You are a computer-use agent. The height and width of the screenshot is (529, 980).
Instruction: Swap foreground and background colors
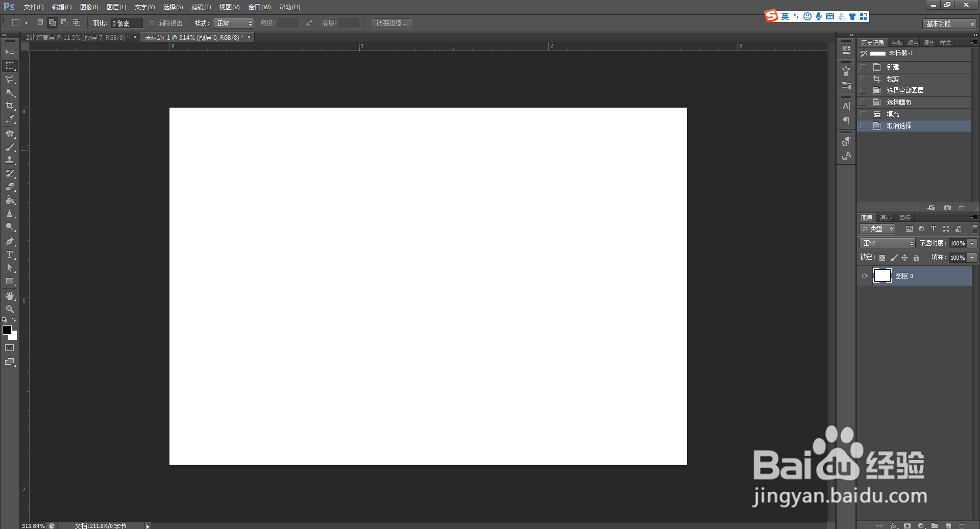(x=14, y=320)
